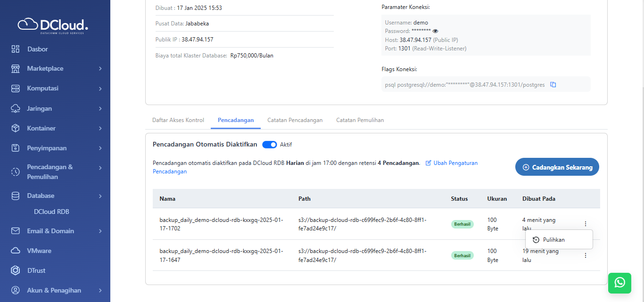
Task: Open actions menu for the 17-1647 backup
Action: coord(586,255)
